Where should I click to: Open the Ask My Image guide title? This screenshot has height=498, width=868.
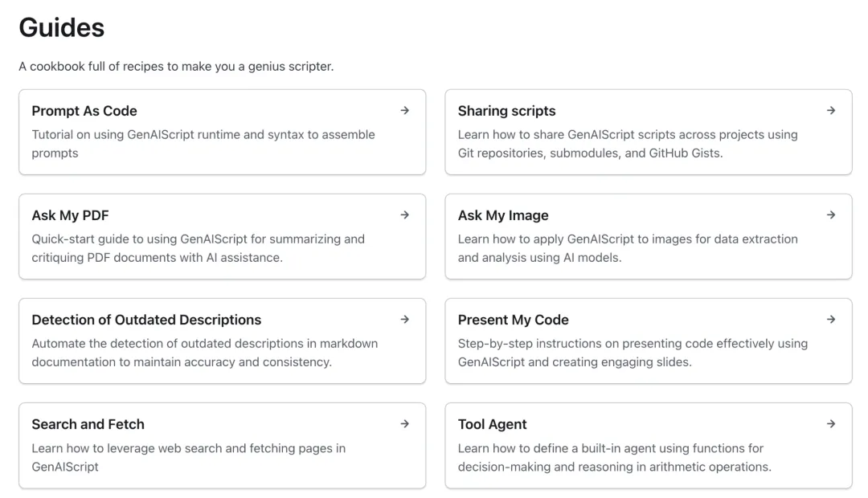(503, 215)
